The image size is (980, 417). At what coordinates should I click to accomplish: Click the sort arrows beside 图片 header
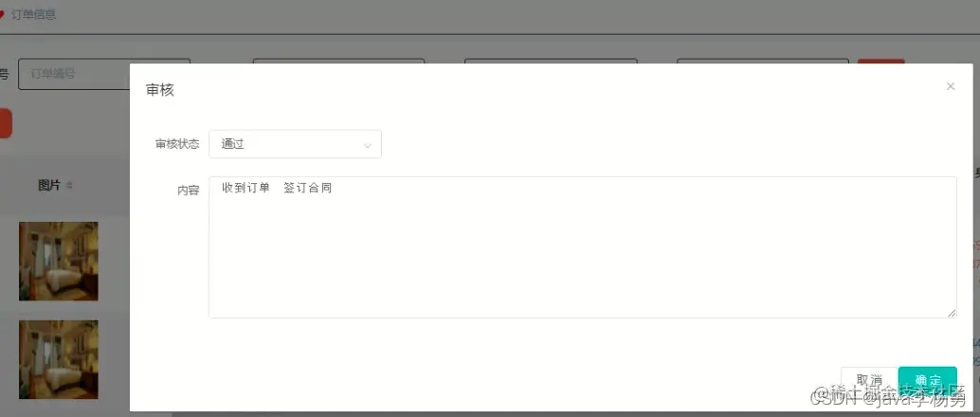[69, 186]
